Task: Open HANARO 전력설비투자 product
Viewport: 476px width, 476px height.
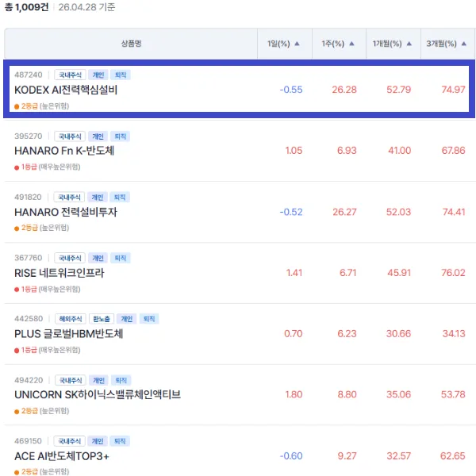Action: pyautogui.click(x=66, y=212)
